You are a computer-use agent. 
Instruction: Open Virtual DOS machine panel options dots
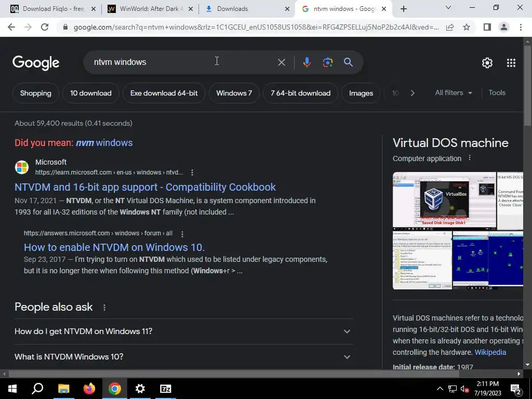(470, 158)
